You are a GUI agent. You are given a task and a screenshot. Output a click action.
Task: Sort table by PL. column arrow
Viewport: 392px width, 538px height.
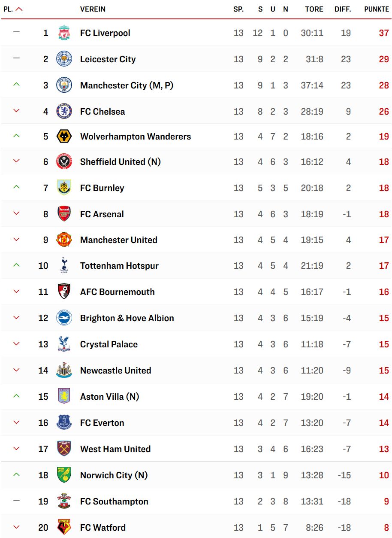[x=19, y=9]
